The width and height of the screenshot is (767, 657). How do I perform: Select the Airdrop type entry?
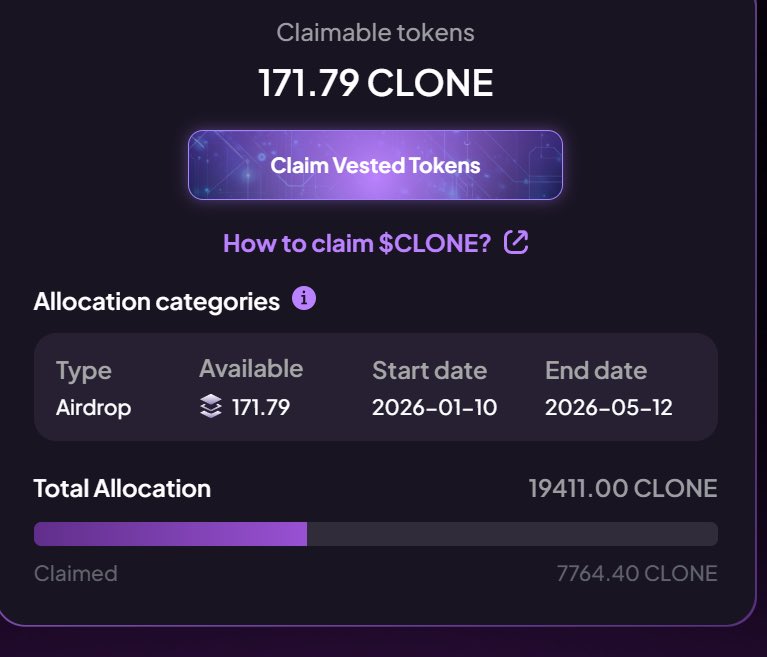pos(93,407)
